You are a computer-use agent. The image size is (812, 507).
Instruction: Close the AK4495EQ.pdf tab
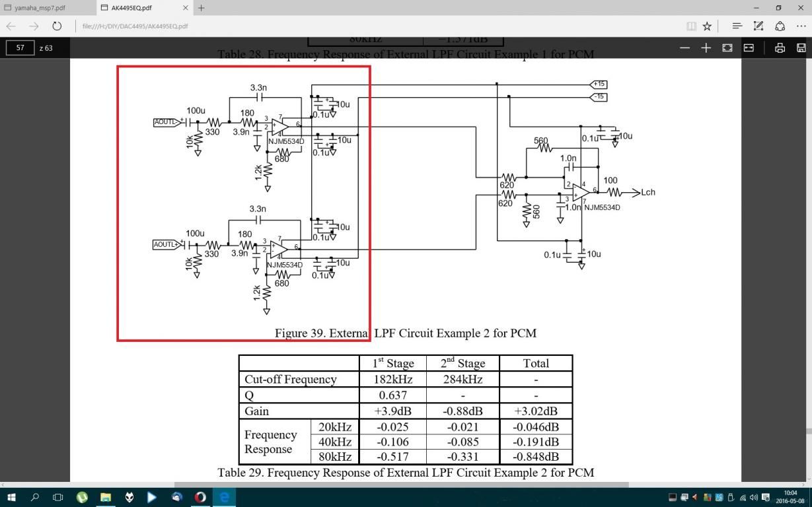click(x=185, y=8)
